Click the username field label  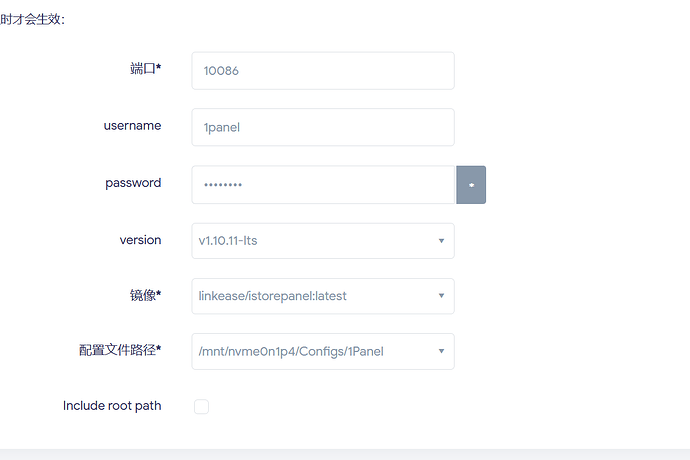(132, 126)
